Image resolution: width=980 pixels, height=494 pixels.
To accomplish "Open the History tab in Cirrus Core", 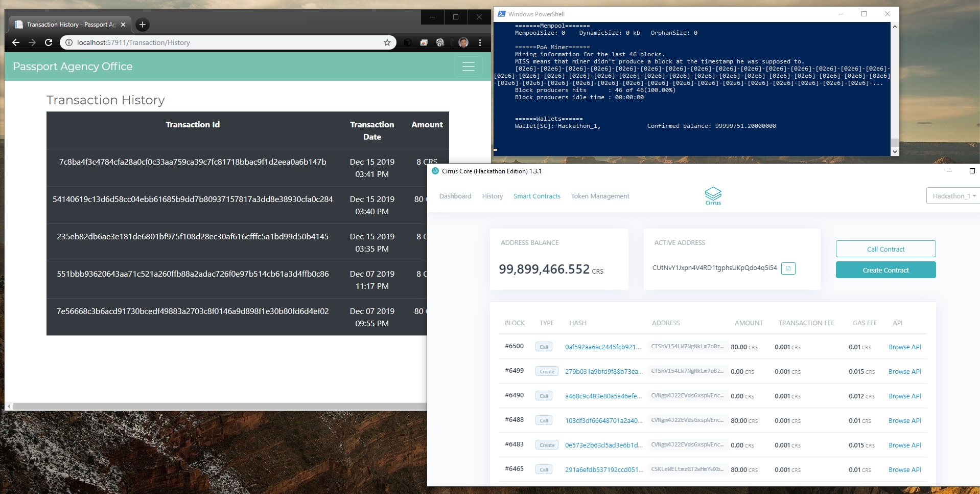I will 493,196.
